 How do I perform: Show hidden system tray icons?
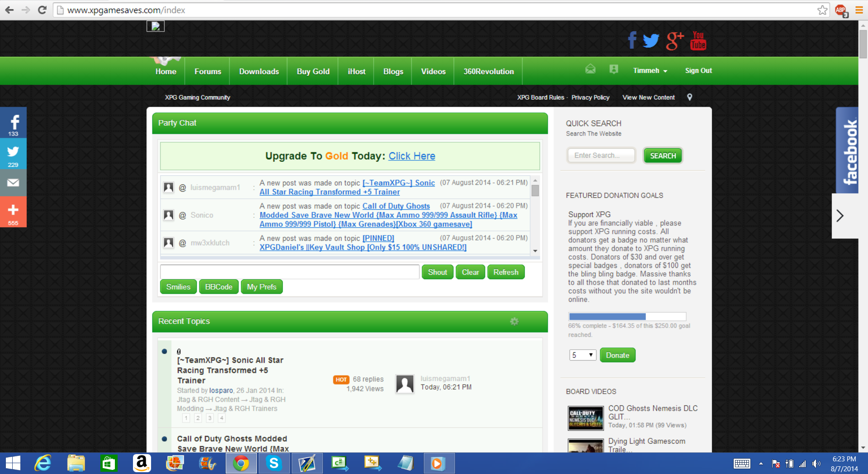(761, 463)
